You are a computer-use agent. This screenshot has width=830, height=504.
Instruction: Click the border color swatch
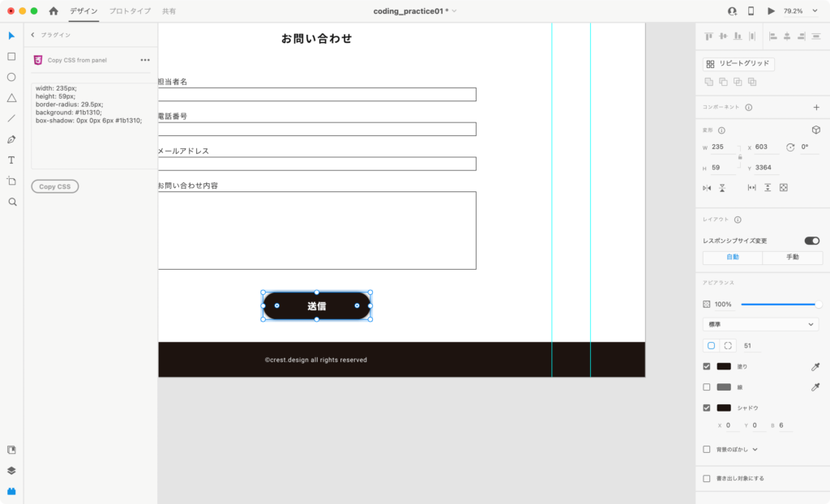click(724, 387)
